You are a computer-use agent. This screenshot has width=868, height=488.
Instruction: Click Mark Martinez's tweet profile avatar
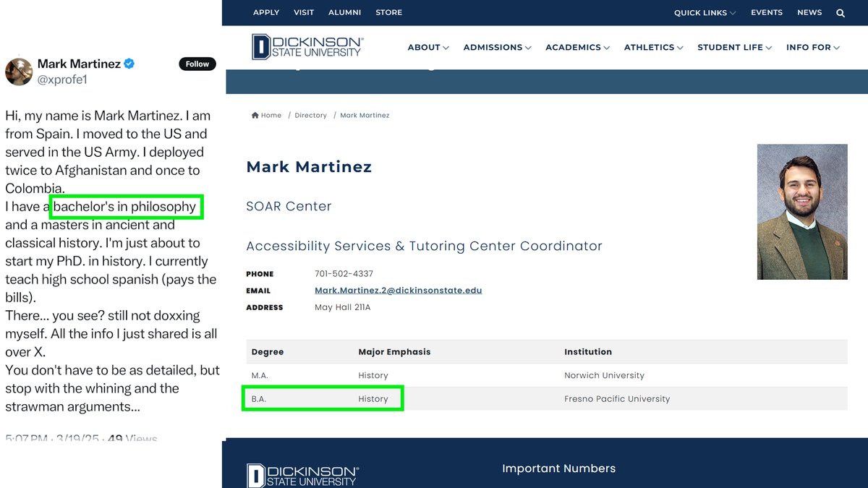(x=19, y=72)
